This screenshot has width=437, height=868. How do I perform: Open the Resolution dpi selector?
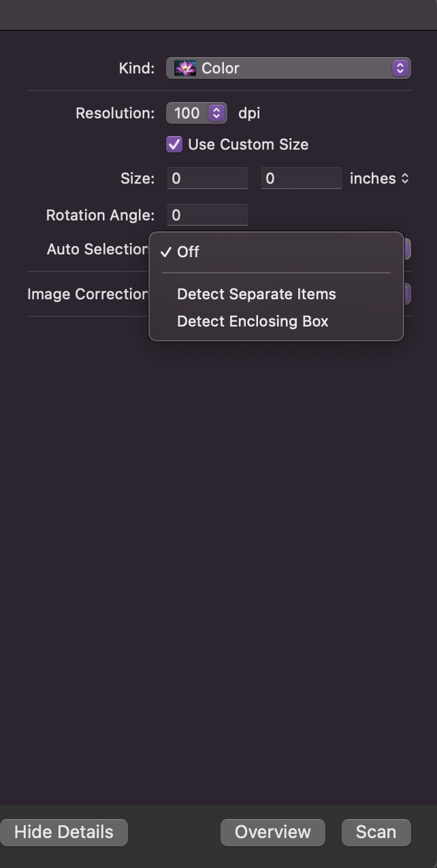(197, 113)
